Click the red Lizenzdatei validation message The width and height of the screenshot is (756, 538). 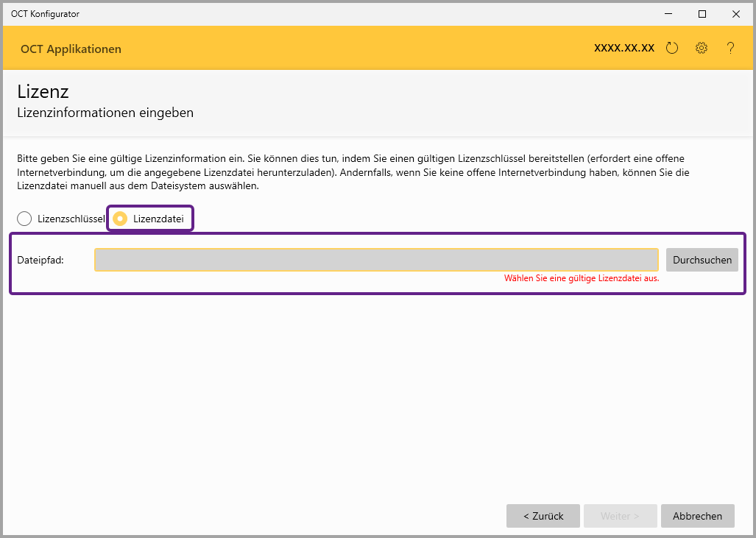(x=581, y=279)
